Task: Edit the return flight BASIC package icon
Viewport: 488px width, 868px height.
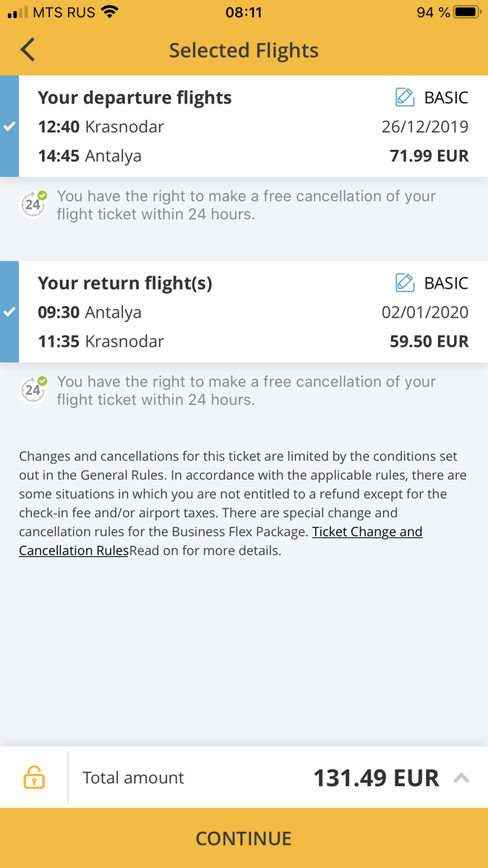Action: coord(405,283)
